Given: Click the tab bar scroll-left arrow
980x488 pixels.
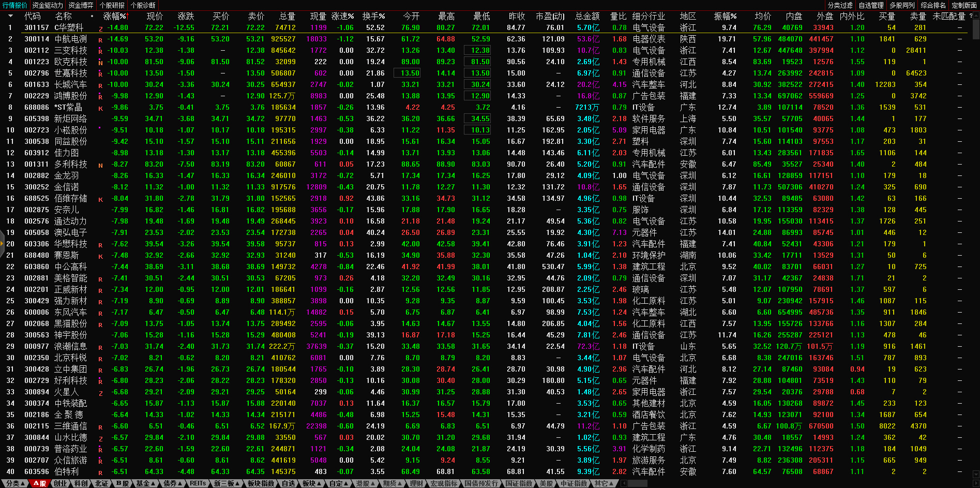Looking at the screenshot, I should [x=624, y=483].
